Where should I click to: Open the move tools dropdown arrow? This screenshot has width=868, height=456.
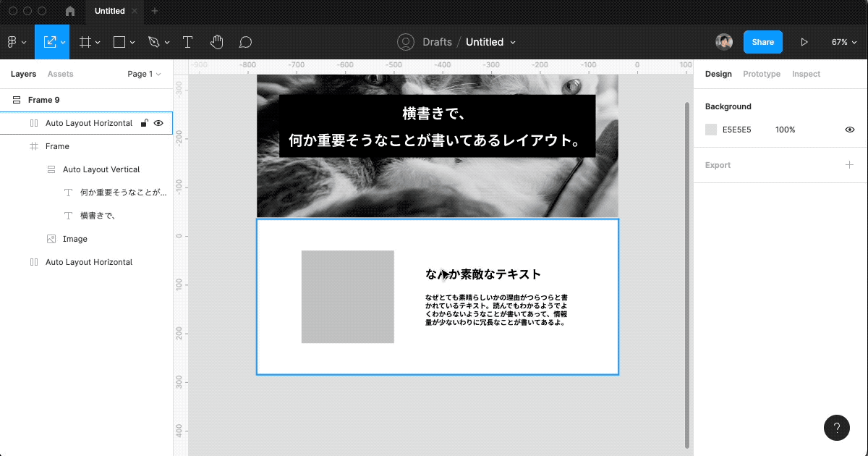[64, 42]
